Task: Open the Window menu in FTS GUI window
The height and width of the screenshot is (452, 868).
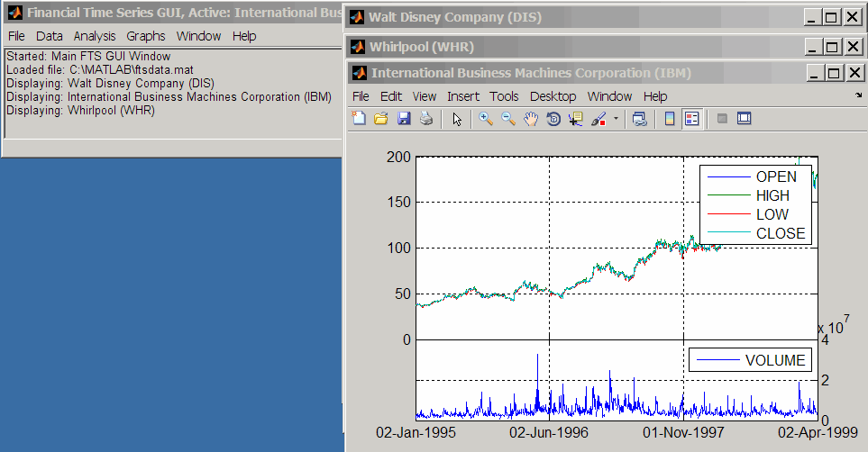Action: [x=198, y=36]
